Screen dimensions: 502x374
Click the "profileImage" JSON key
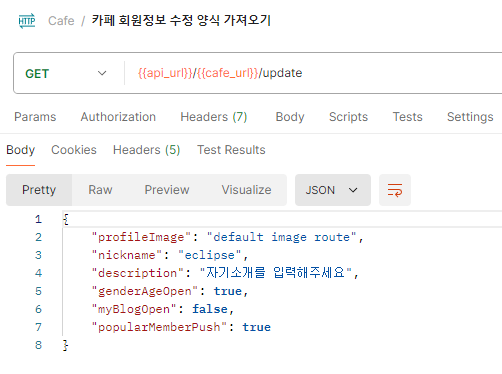[141, 237]
